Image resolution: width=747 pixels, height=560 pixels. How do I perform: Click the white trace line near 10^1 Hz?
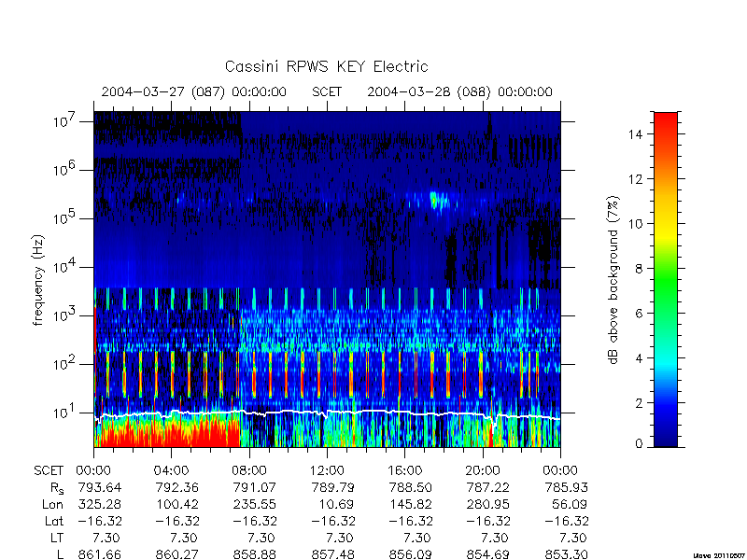click(327, 413)
